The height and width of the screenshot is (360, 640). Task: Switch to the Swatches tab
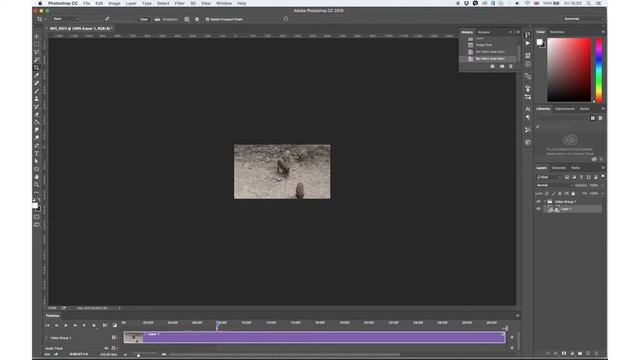click(557, 32)
